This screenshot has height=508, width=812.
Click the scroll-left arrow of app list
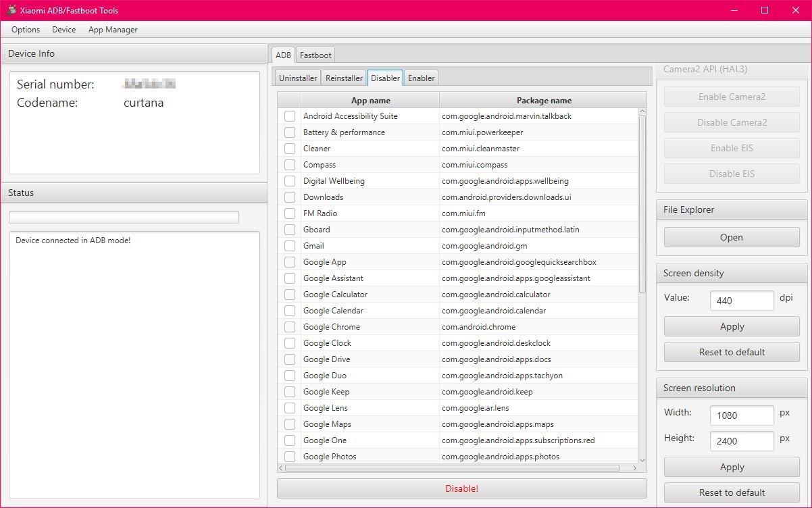(281, 467)
